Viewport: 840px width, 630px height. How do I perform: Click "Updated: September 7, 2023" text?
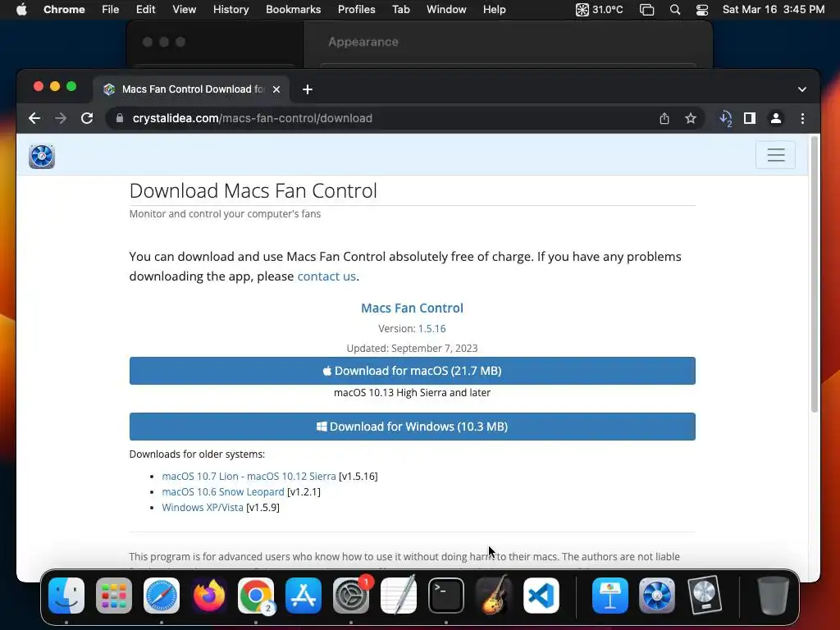tap(412, 348)
